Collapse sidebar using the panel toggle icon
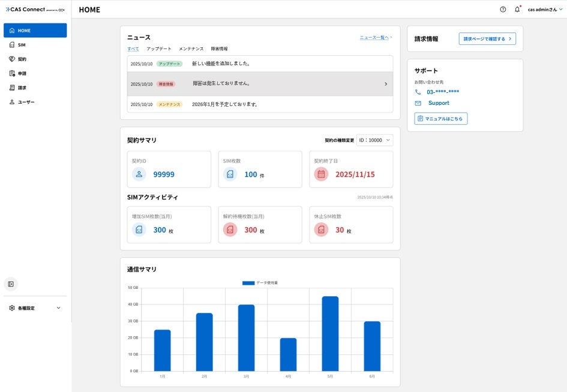The width and height of the screenshot is (567, 392). [x=11, y=284]
